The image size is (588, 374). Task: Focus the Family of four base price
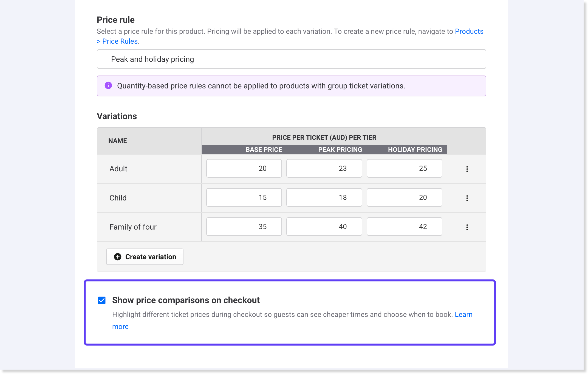coord(244,227)
